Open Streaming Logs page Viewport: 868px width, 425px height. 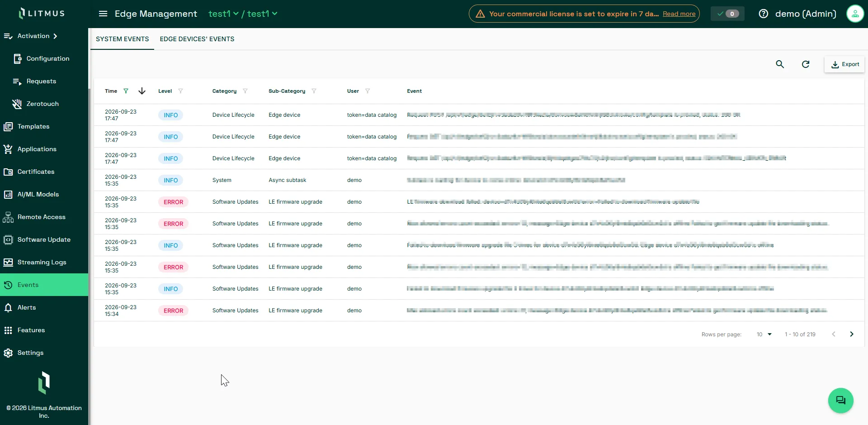44,262
